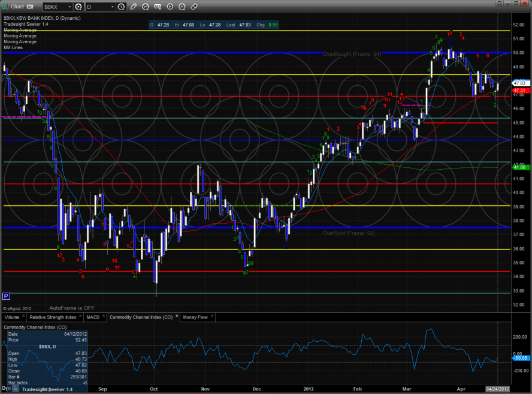
Task: Click the interval clock icon
Action: pos(122,7)
